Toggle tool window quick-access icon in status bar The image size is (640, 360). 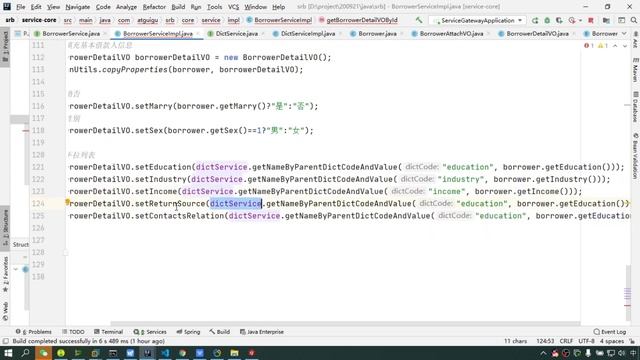[5, 341]
